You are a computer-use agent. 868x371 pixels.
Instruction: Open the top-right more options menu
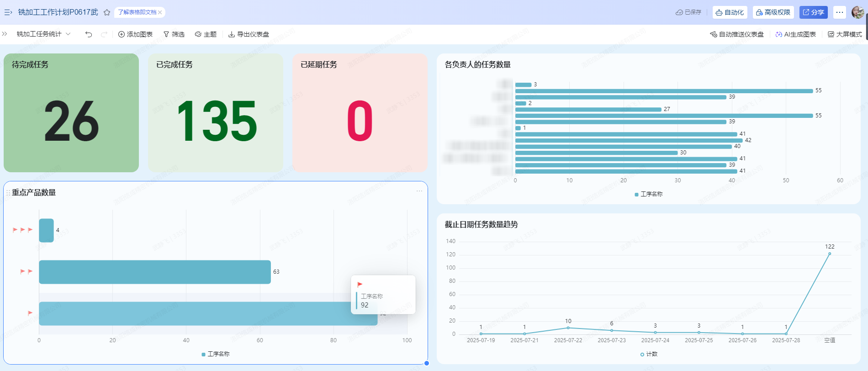point(840,12)
